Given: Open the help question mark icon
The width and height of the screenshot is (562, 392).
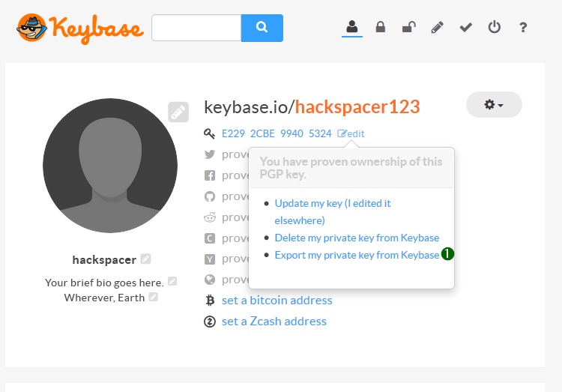Looking at the screenshot, I should tap(523, 27).
